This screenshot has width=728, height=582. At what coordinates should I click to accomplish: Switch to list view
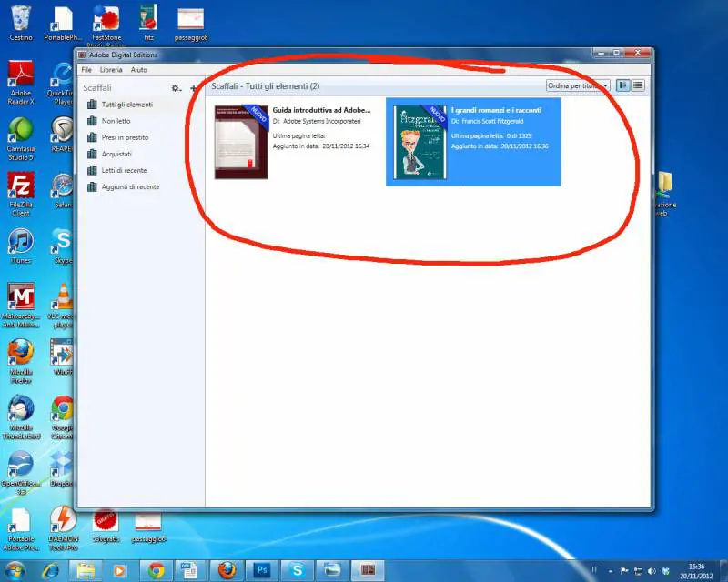pyautogui.click(x=638, y=85)
